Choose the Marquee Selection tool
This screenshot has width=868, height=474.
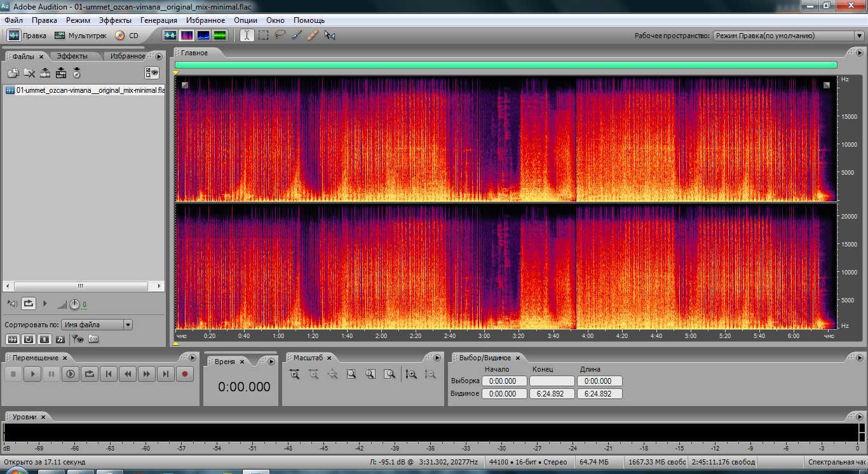coord(263,36)
